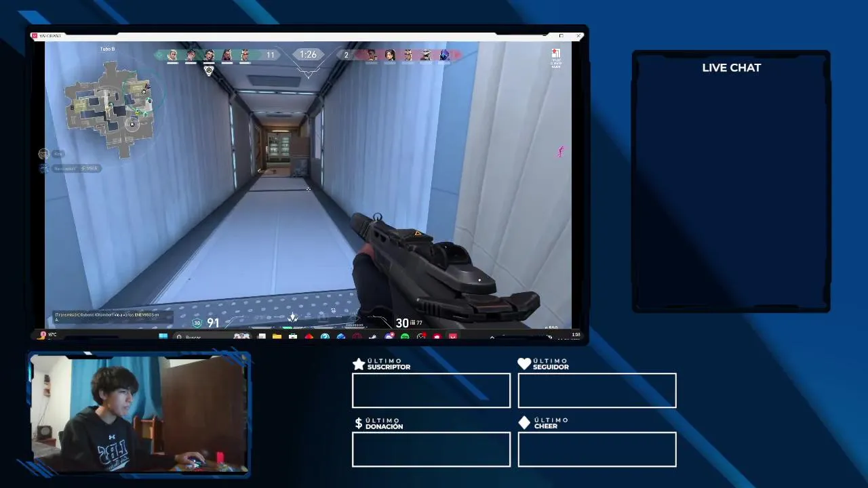Click the ability icon at bottom-center HUD
The width and height of the screenshot is (868, 488).
(x=293, y=317)
